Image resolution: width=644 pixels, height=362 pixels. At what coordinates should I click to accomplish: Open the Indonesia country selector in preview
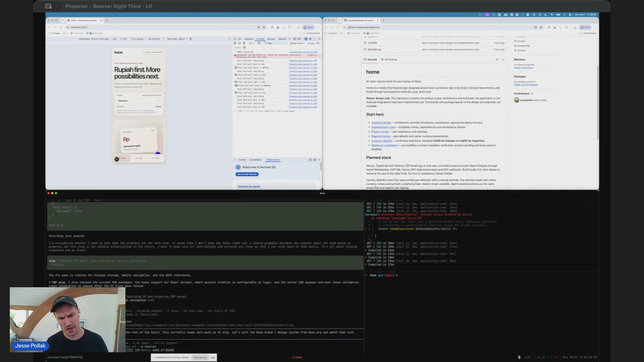click(x=138, y=101)
